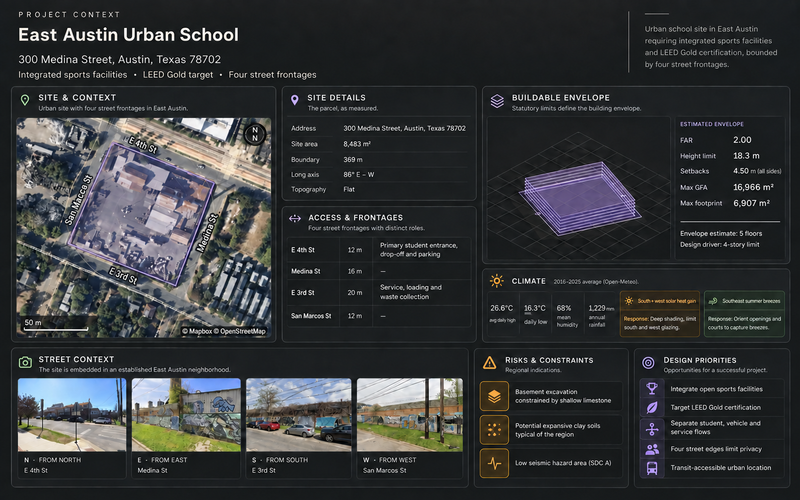Click the '16.3°C' daily low value
The width and height of the screenshot is (800, 500).
point(535,308)
